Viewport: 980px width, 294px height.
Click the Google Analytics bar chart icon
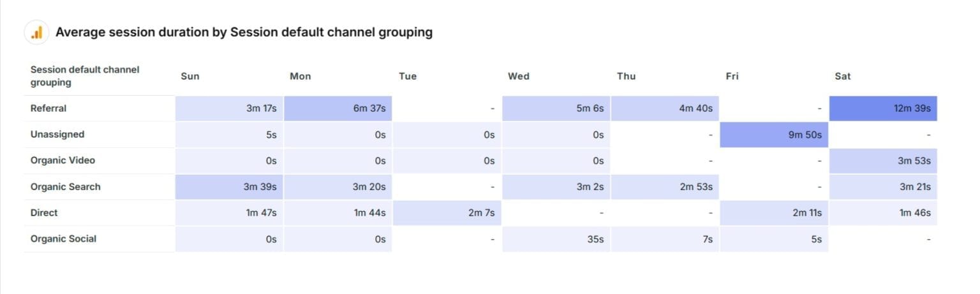pos(37,33)
